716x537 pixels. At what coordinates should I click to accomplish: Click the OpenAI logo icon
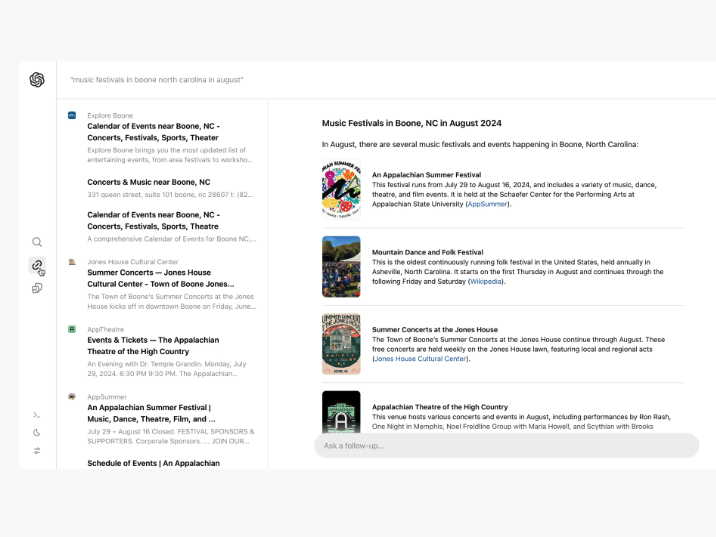(37, 80)
